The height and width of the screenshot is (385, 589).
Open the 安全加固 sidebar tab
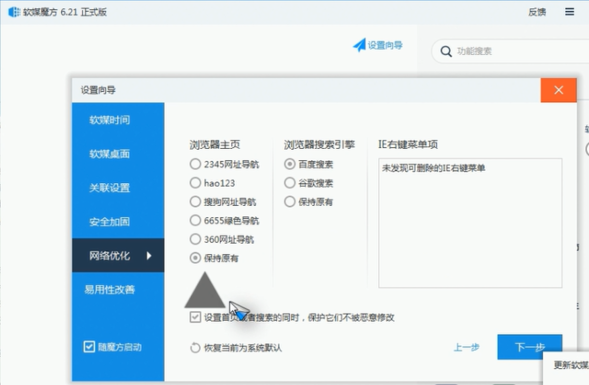(x=118, y=221)
